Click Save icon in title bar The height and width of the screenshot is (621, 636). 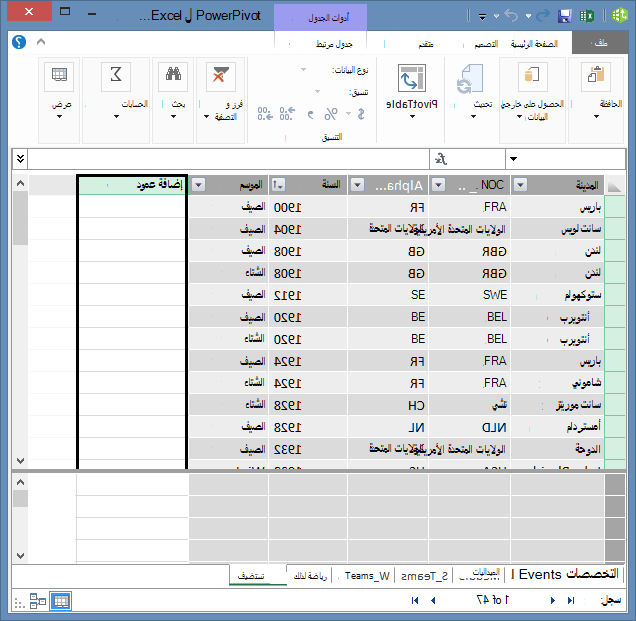[564, 16]
